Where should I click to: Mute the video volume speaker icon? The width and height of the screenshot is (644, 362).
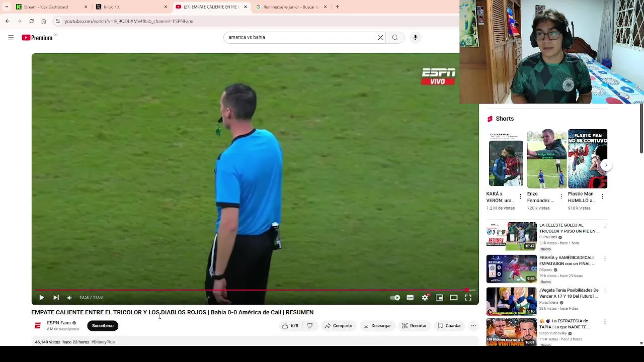(69, 298)
